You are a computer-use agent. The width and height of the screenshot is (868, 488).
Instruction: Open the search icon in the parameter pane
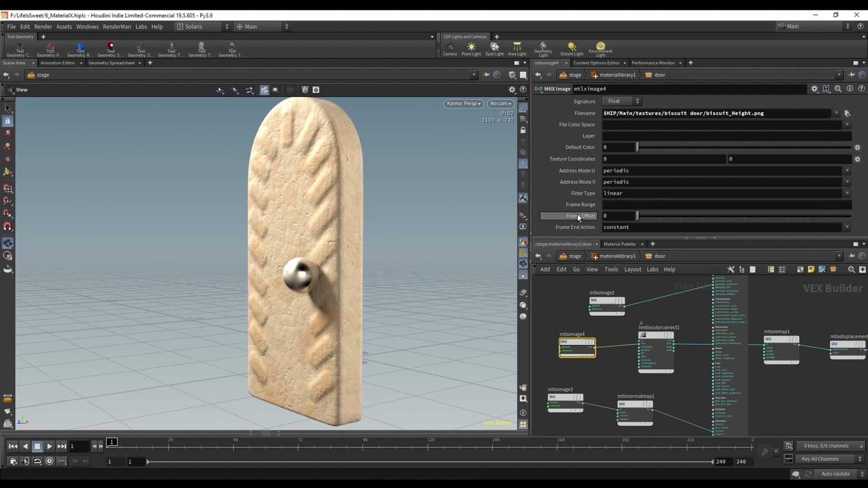click(839, 89)
